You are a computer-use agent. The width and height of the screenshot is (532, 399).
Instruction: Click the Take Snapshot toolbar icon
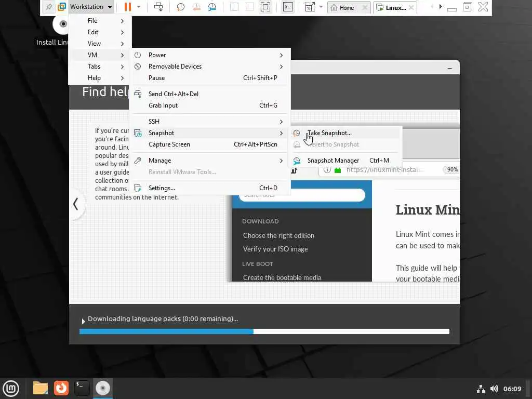[180, 7]
